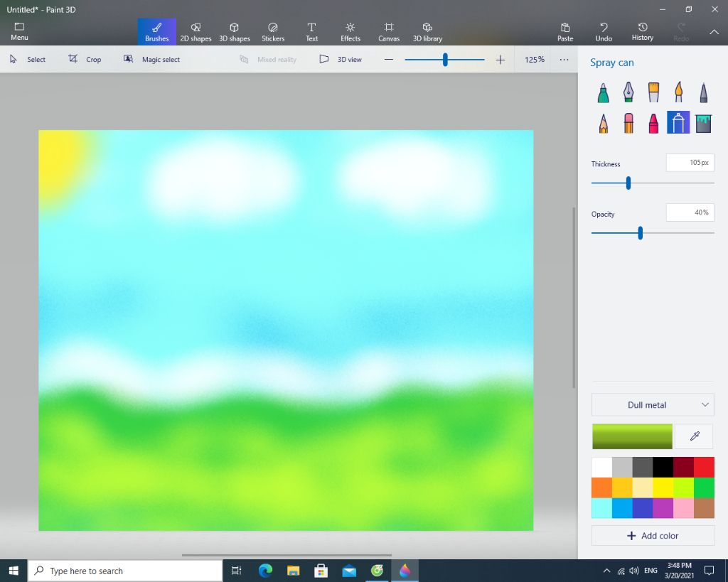Select the Calligraphy pen brush
Image resolution: width=728 pixels, height=582 pixels.
[x=628, y=92]
